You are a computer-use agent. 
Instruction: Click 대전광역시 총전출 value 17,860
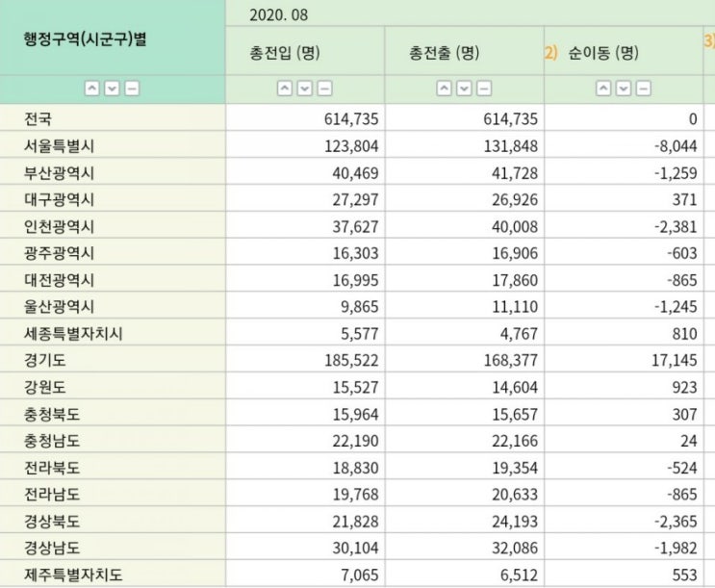tap(515, 280)
